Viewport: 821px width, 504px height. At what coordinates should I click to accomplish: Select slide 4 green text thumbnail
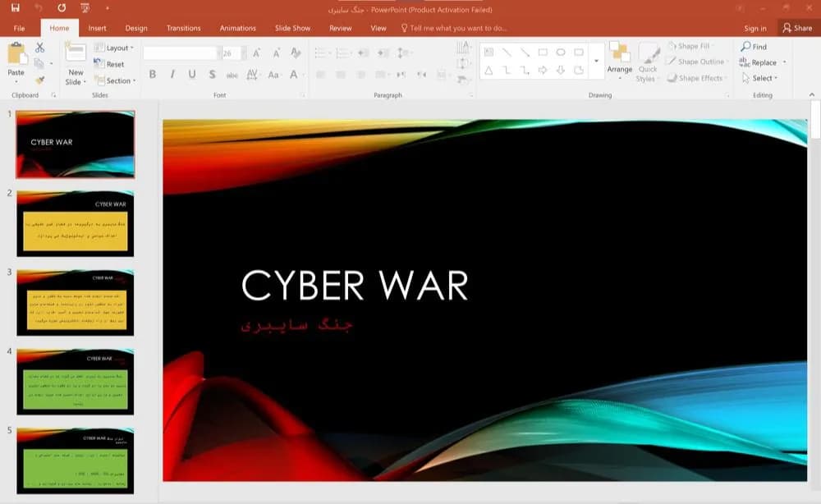(75, 382)
